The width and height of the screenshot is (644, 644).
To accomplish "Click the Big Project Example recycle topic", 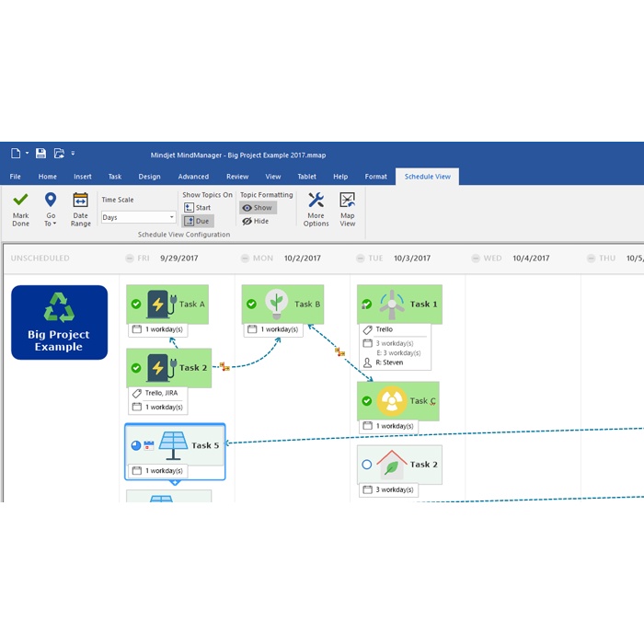I will [59, 322].
